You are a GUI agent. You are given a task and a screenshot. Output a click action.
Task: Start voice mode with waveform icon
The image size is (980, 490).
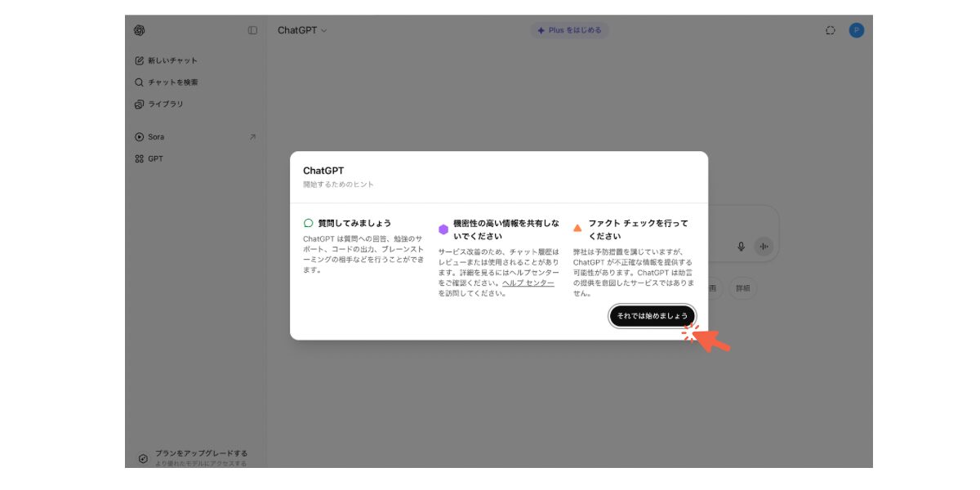(x=764, y=246)
